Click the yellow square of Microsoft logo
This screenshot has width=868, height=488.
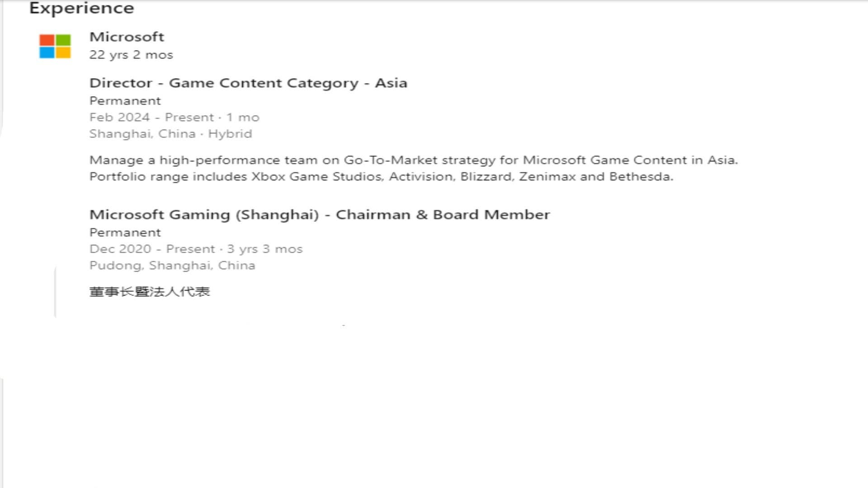pos(63,53)
